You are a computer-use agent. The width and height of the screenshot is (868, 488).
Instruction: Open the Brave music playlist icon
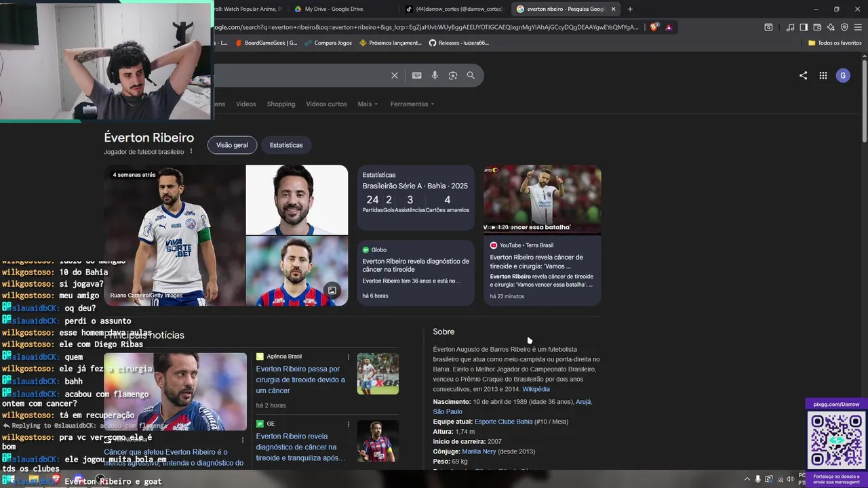[790, 27]
